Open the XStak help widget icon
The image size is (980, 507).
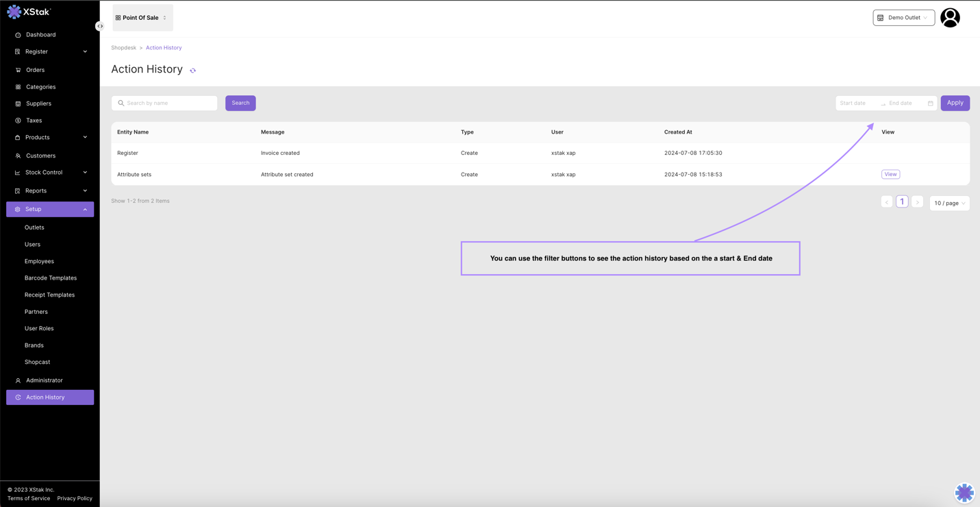tap(964, 492)
